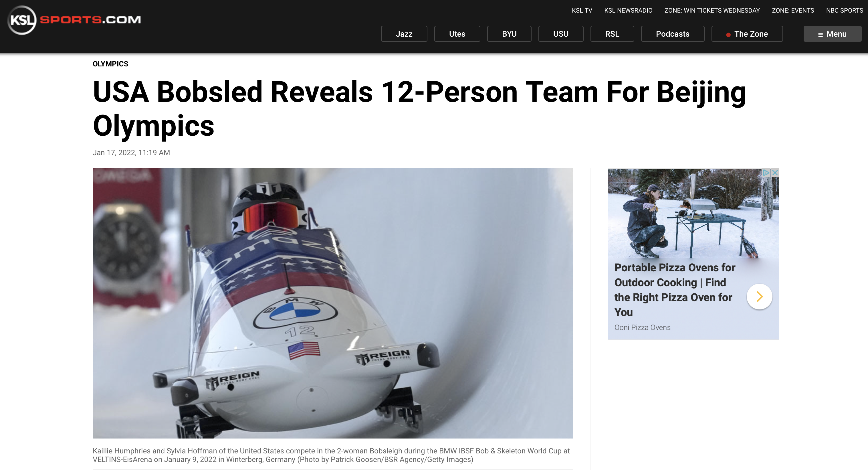
Task: Select the BYU nav button
Action: pos(509,34)
